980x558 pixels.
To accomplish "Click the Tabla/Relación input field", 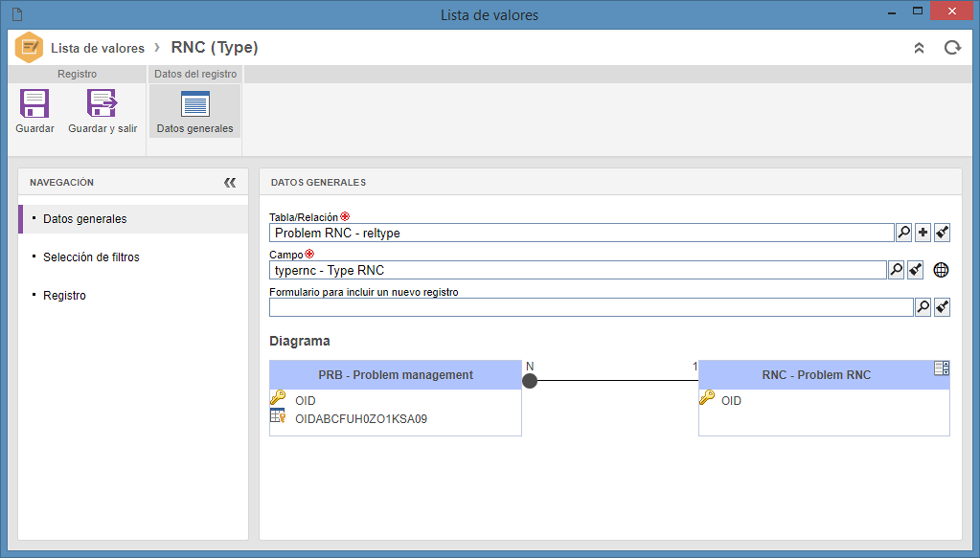I will (581, 233).
